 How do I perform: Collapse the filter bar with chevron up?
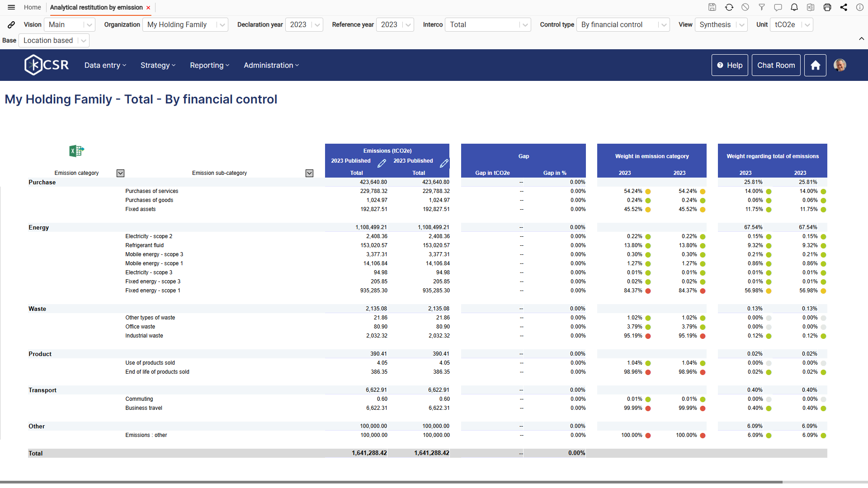[861, 39]
